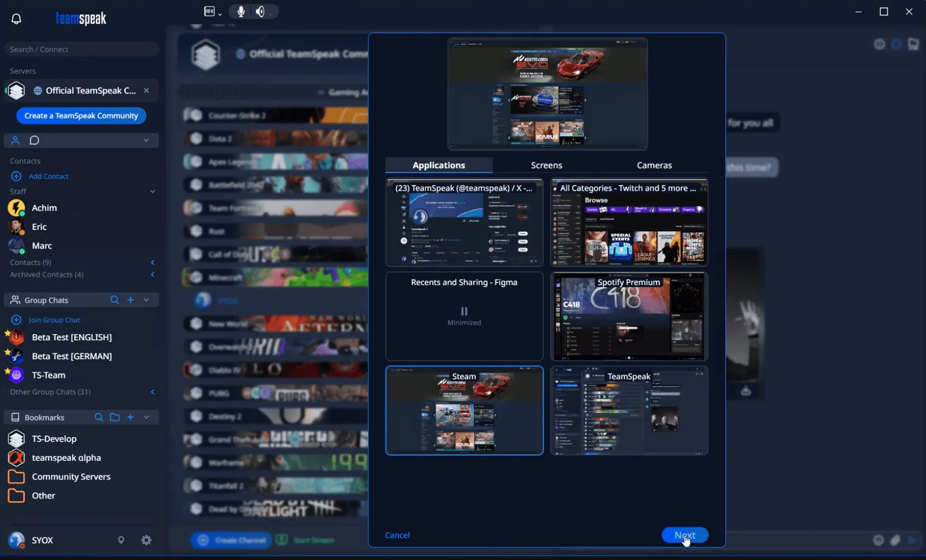The image size is (926, 560).
Task: Click the Search / Connect field
Action: pyautogui.click(x=81, y=49)
